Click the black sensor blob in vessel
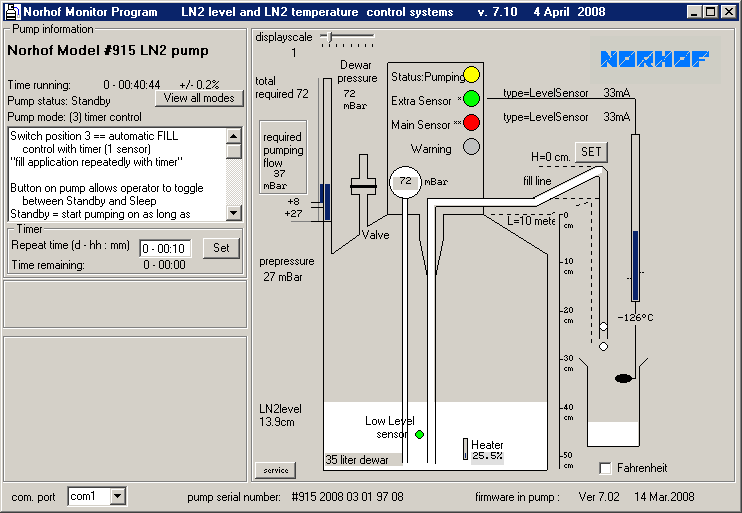Screen dimensions: 742x513 click(x=624, y=378)
